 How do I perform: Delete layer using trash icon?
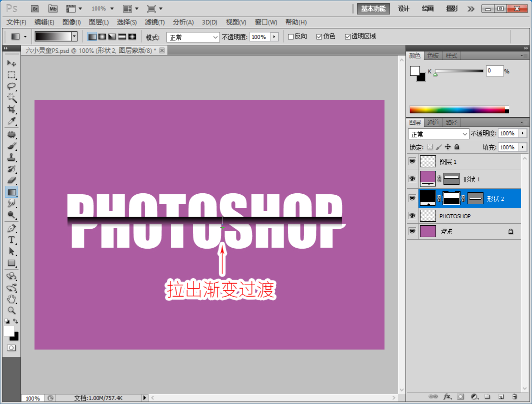(x=514, y=397)
